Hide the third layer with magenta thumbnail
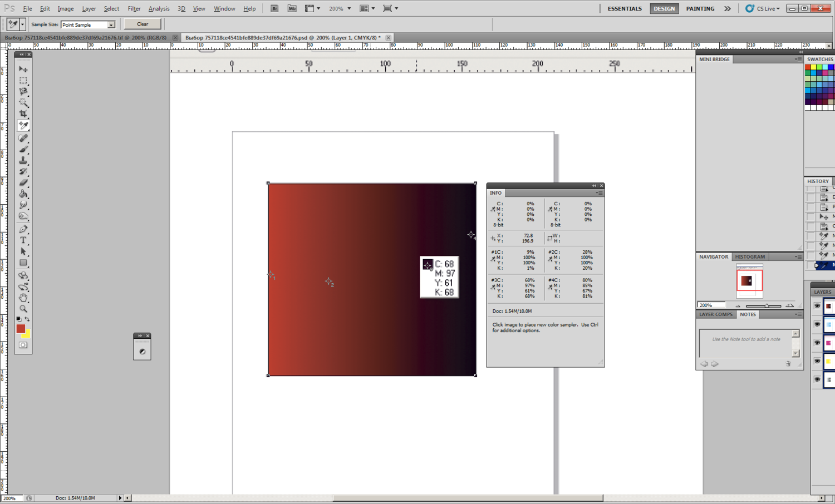 pyautogui.click(x=817, y=343)
